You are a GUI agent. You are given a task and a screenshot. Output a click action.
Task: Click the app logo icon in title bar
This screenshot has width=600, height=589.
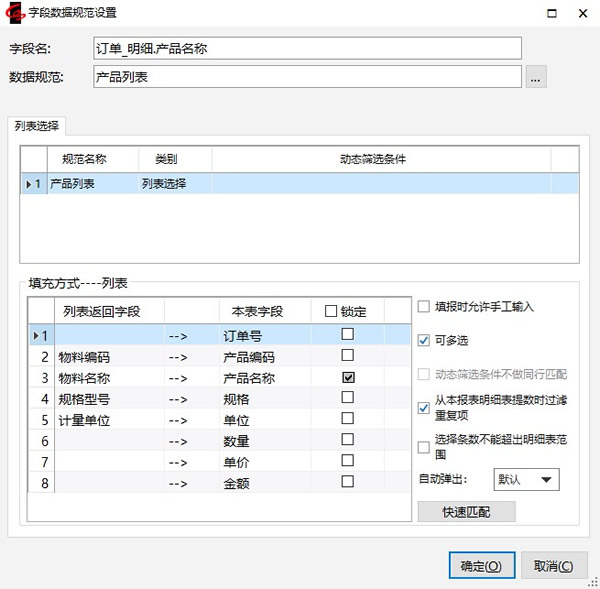(14, 13)
